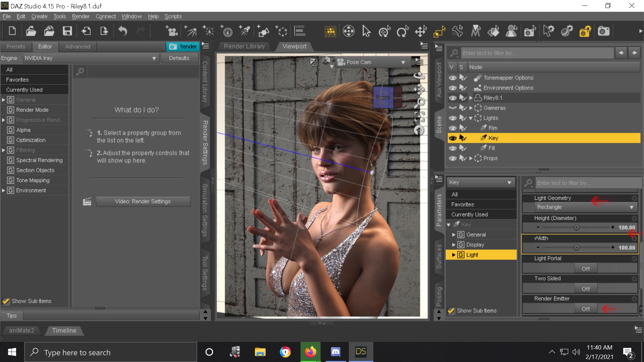The image size is (644, 362).
Task: Expand the Props group in Scene
Action: (471, 158)
